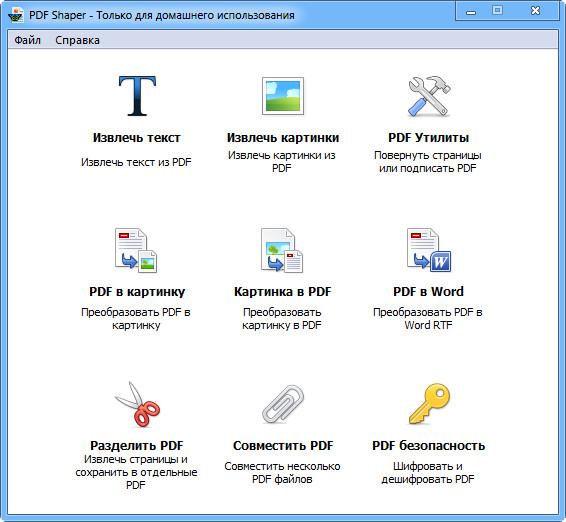This screenshot has height=522, width=566.
Task: Close the PDF Shaper window
Action: (x=535, y=11)
